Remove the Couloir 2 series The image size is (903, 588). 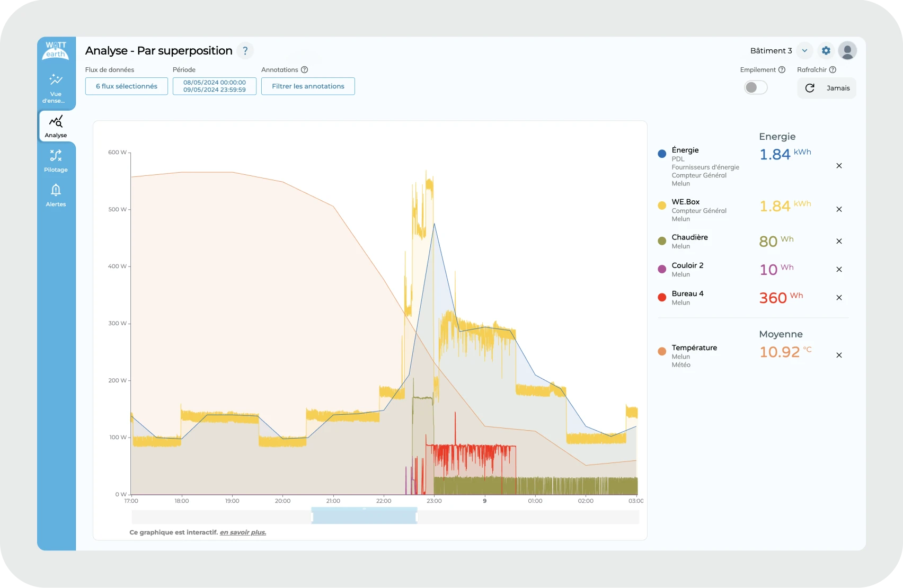point(839,270)
